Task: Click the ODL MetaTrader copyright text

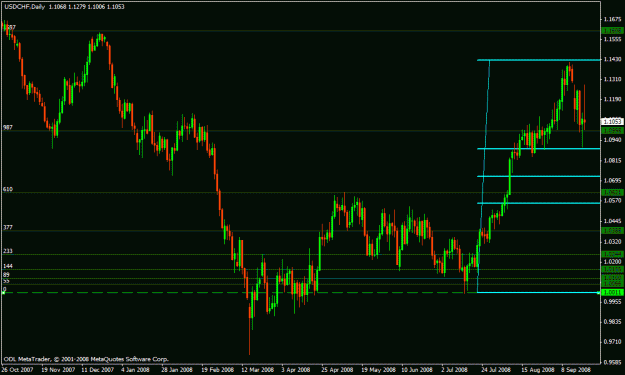Action: pyautogui.click(x=86, y=359)
